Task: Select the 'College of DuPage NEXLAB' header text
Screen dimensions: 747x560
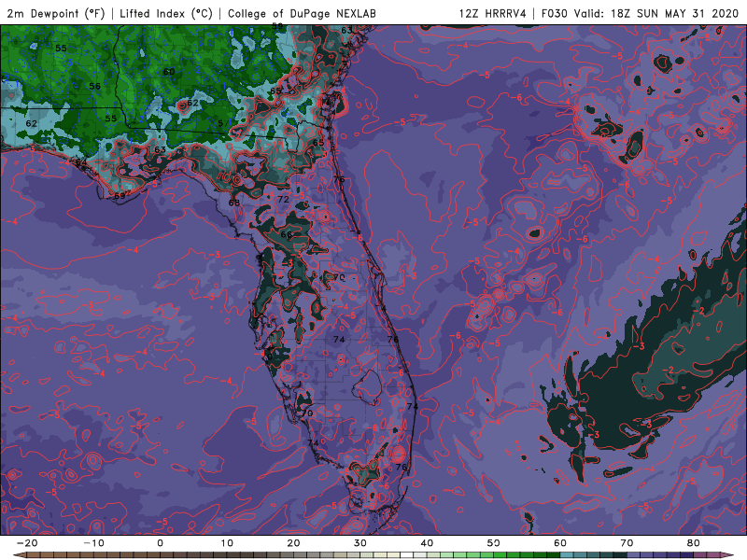Action: (x=302, y=13)
